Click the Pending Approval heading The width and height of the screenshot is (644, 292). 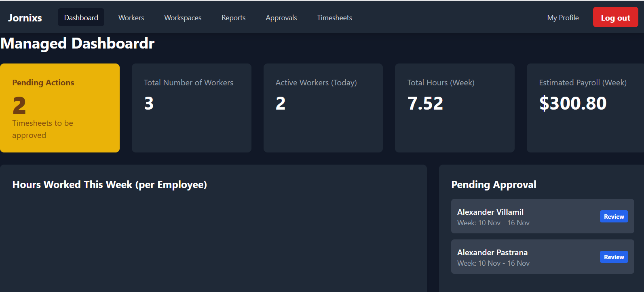pyautogui.click(x=494, y=185)
